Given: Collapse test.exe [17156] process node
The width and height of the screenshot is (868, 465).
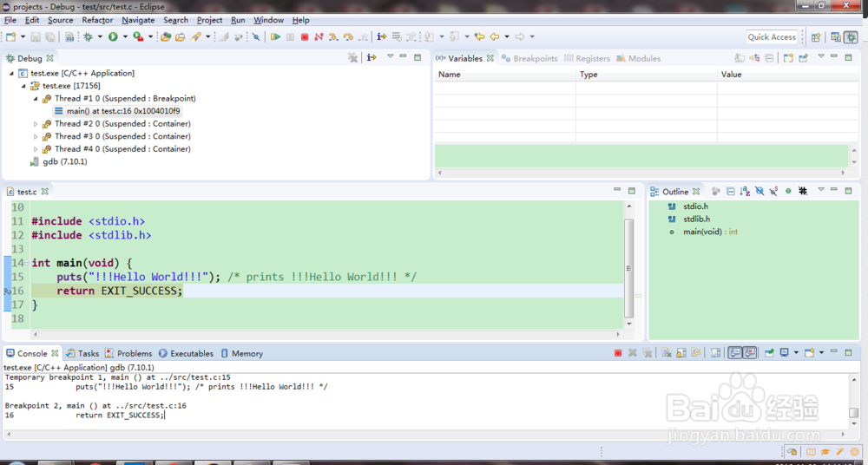Looking at the screenshot, I should 23,86.
